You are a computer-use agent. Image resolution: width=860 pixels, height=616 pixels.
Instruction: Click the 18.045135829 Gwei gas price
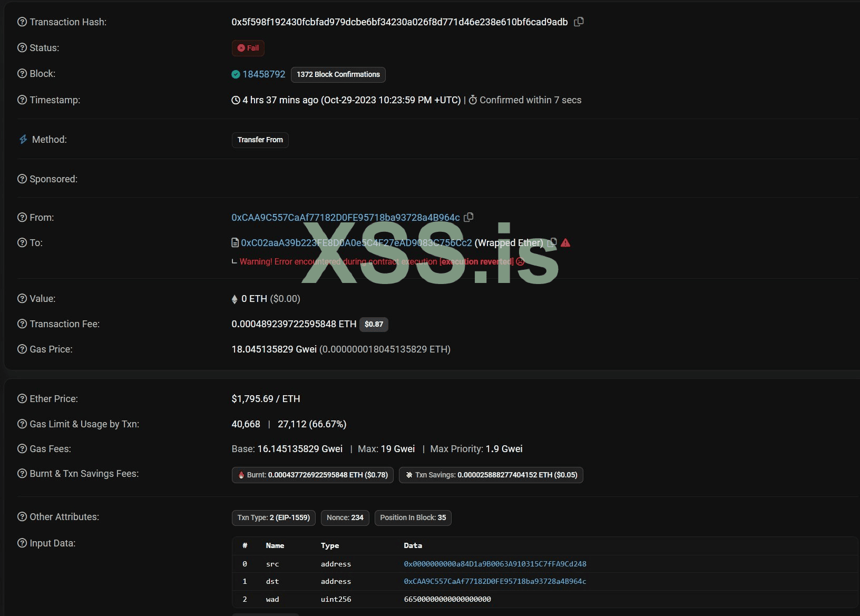coord(274,349)
